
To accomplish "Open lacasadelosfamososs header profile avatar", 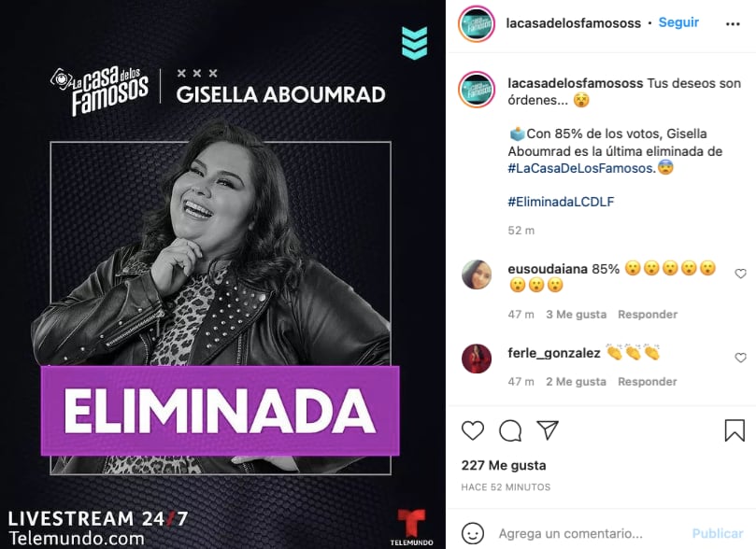I will coord(477,23).
